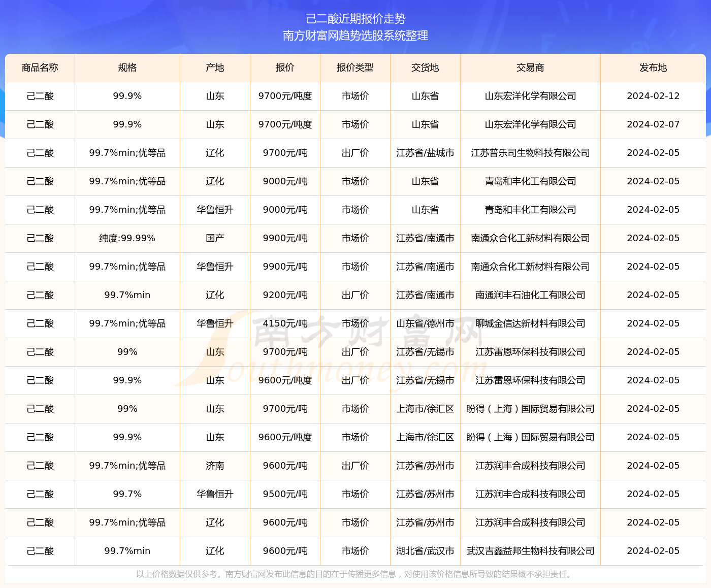The image size is (711, 588).
Task: Click 南通众合化工新材料有限公司 in the 华鲁恒升 row
Action: point(530,267)
